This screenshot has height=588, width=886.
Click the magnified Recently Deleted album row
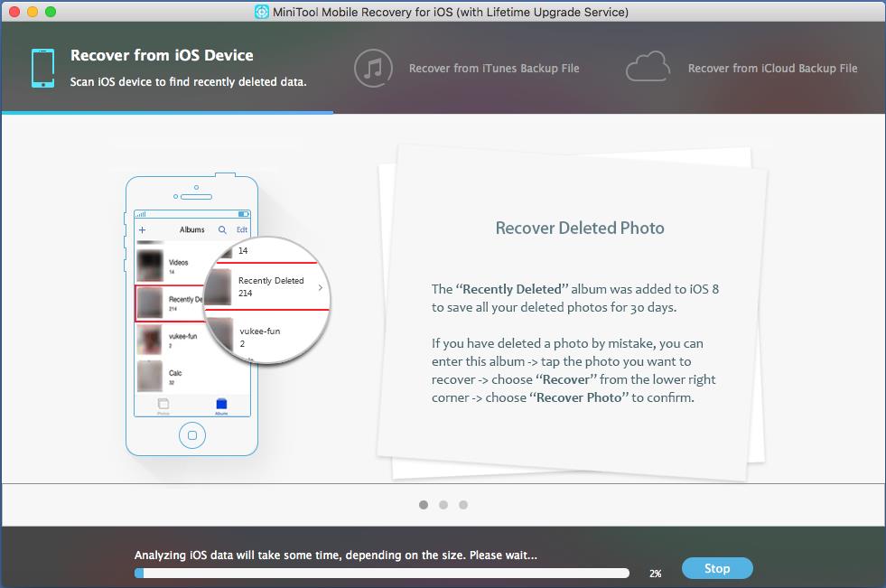point(266,286)
